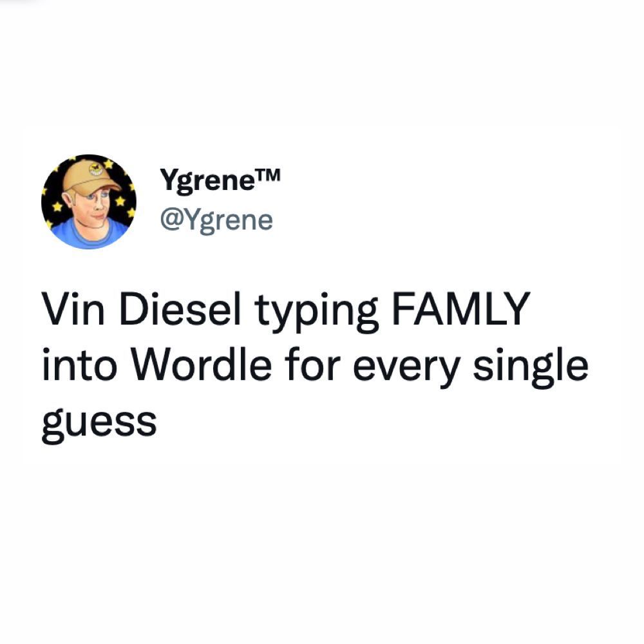644x644 pixels.
Task: Click the yellow star left of the avatar face
Action: [57, 207]
